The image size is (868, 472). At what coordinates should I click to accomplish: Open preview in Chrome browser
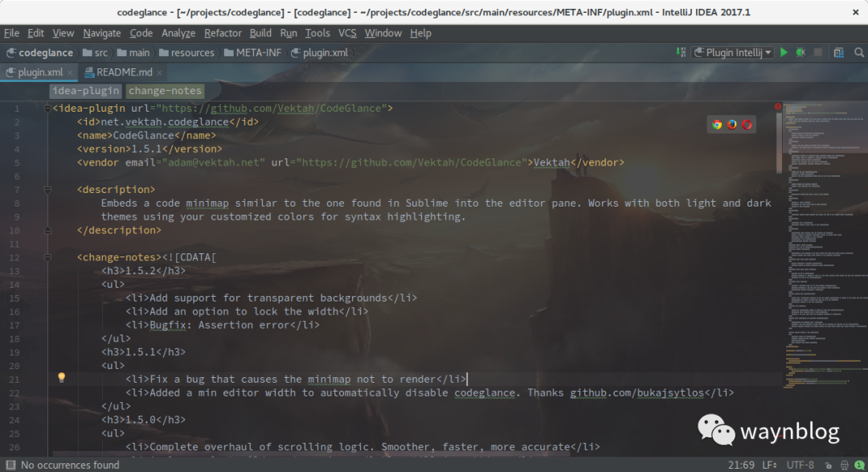pyautogui.click(x=717, y=125)
